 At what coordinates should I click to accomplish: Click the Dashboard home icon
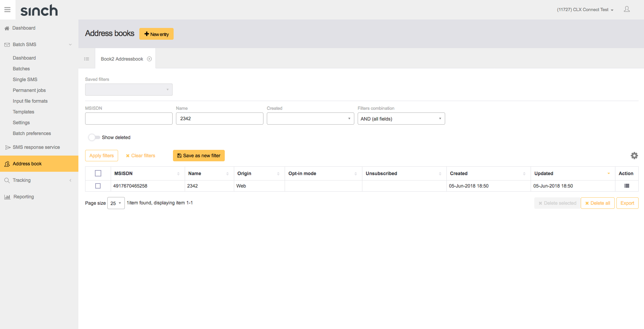(7, 28)
